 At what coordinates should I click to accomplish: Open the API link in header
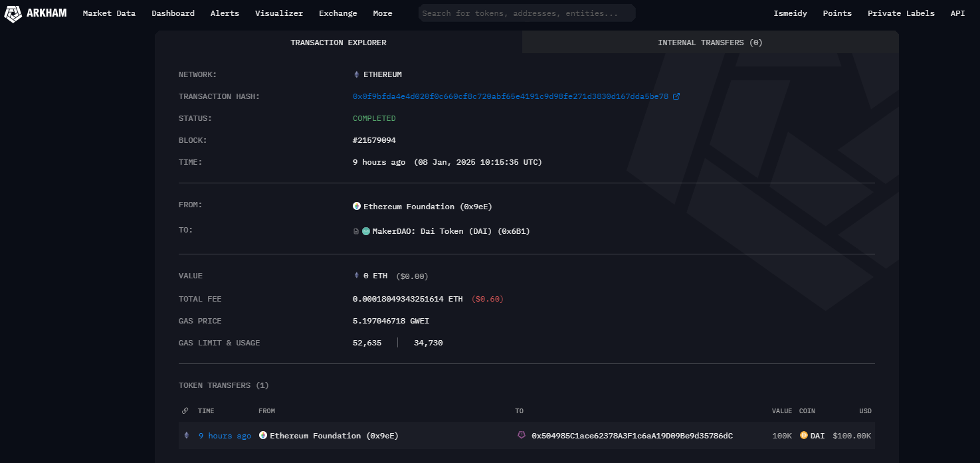click(957, 13)
